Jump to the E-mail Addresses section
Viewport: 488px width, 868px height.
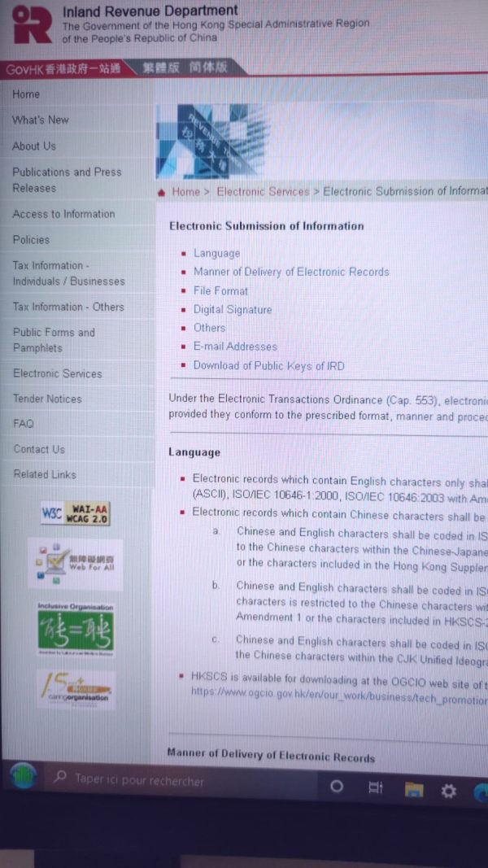click(x=235, y=347)
